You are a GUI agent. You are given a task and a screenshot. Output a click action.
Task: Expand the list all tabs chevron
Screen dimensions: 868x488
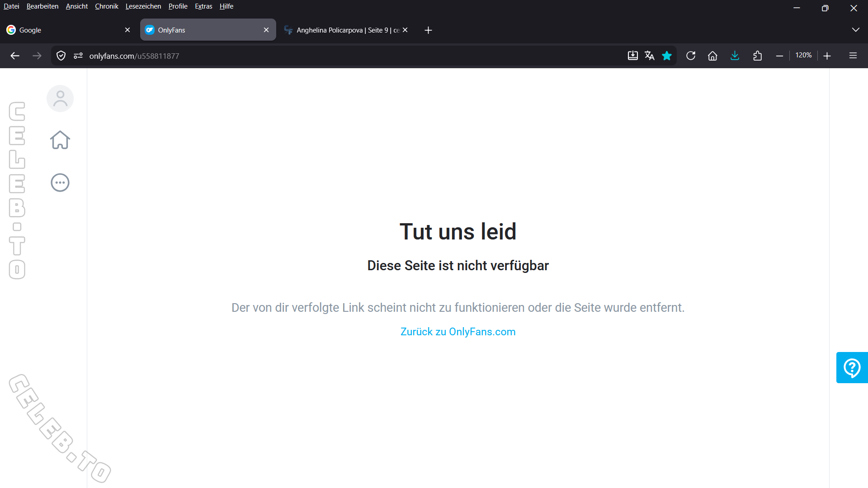click(x=855, y=30)
